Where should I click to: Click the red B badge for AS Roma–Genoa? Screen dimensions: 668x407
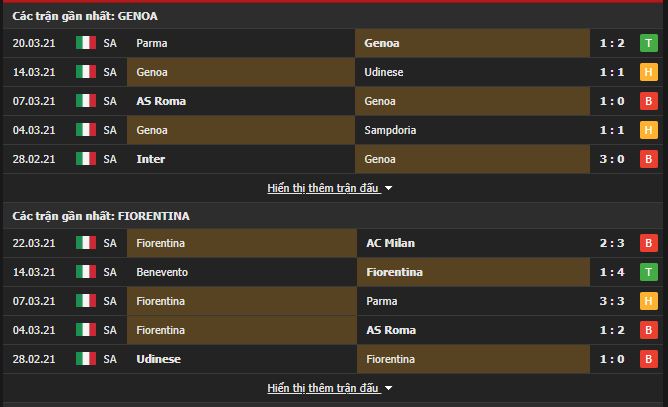648,101
